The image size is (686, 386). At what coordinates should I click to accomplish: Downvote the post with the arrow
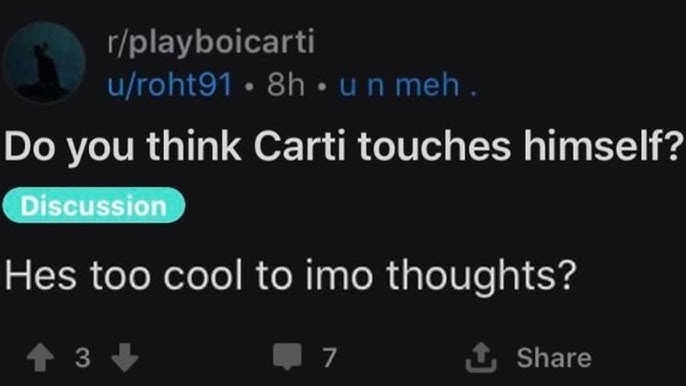click(125, 357)
